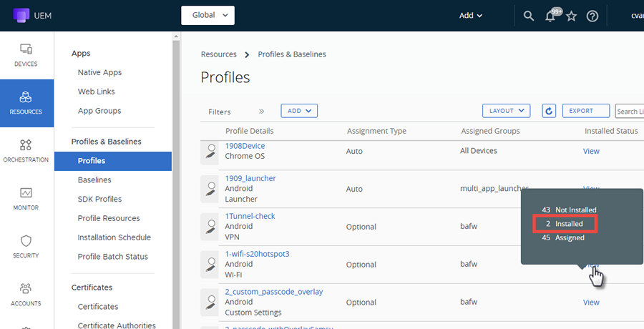Select the Resources sidebar section

[x=26, y=103]
